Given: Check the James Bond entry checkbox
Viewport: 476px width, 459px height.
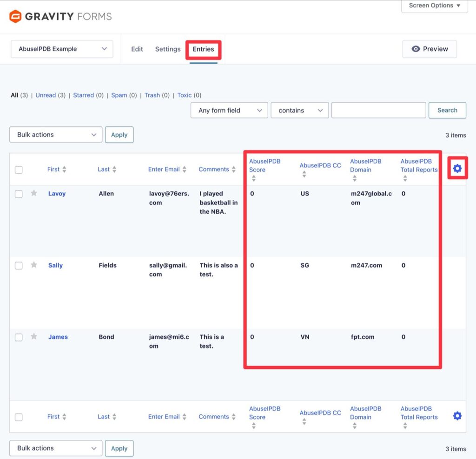Looking at the screenshot, I should coord(19,337).
